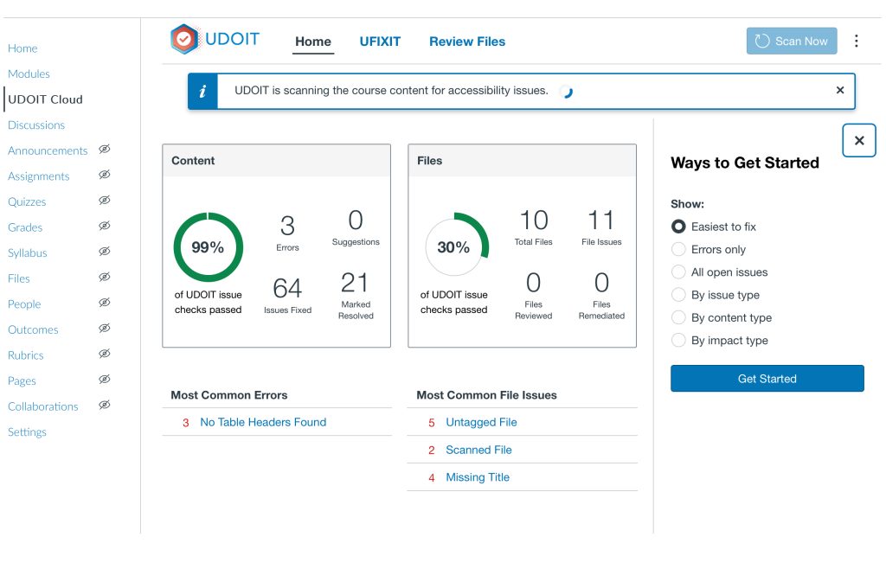Open the Review Files tab

coord(466,42)
